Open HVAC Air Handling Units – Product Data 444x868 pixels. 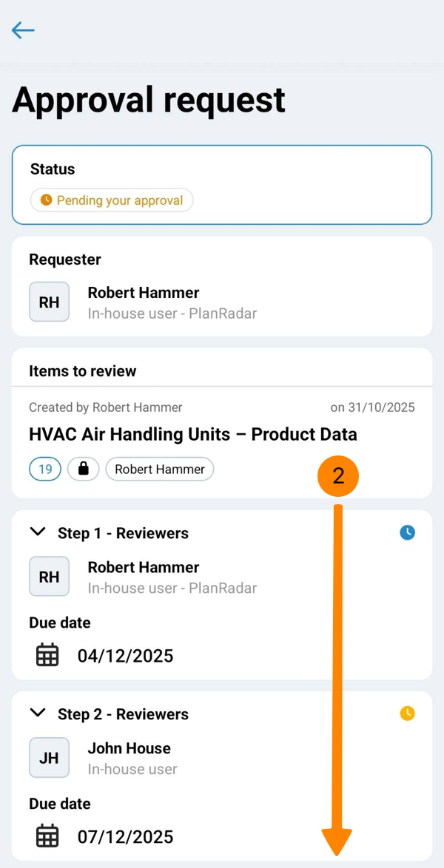[192, 434]
